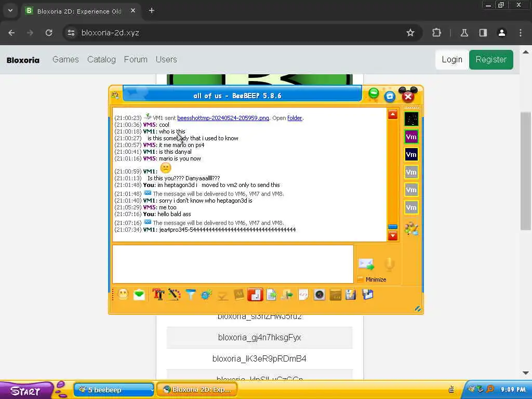
Task: Open the Chrome three-dot menu
Action: (x=521, y=33)
